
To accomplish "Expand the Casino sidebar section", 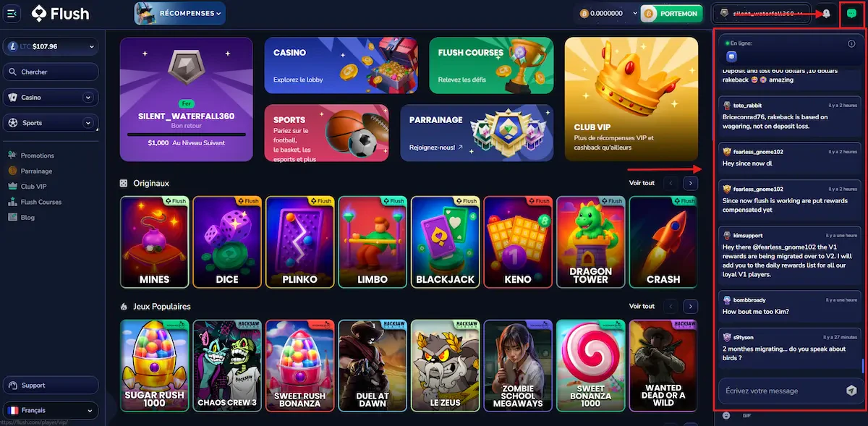I will click(88, 98).
